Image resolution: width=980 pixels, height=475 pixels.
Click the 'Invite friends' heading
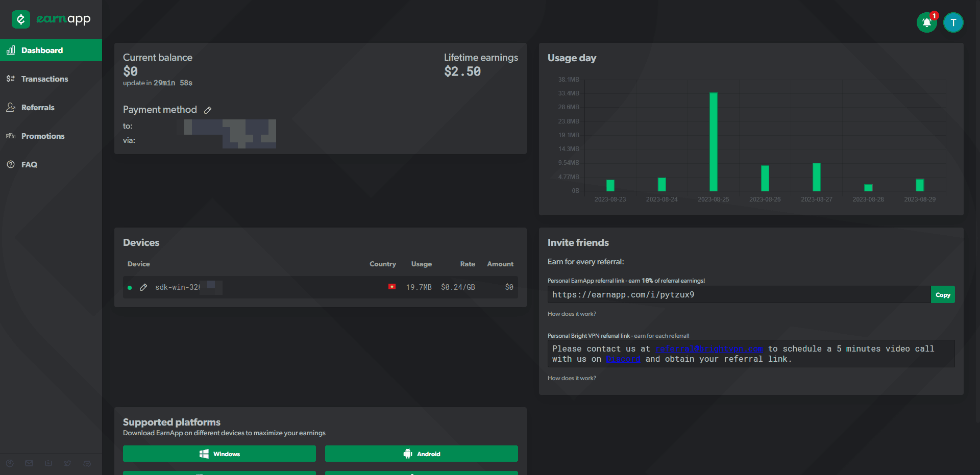[578, 242]
